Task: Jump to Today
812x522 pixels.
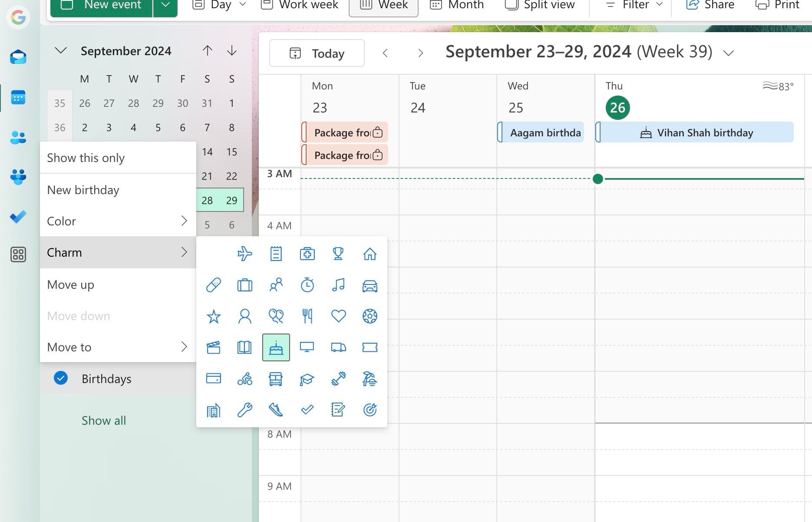Action: (x=317, y=53)
